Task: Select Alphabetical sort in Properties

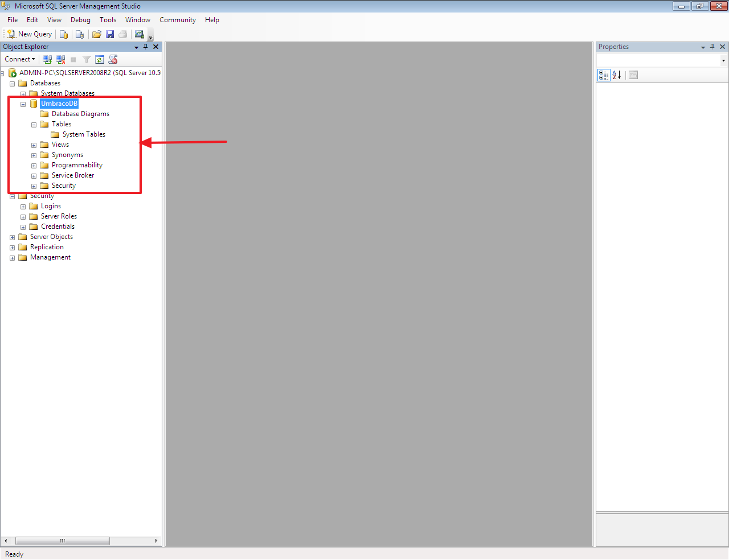Action: 617,75
